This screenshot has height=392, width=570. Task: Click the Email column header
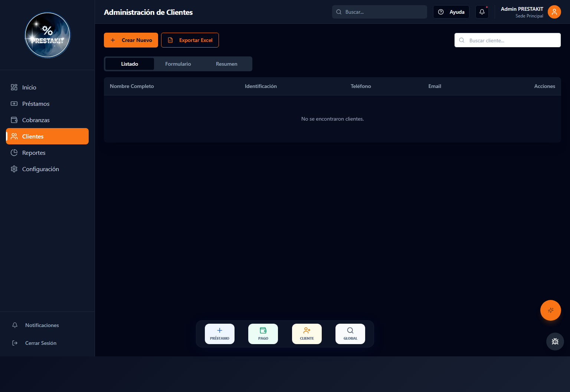pyautogui.click(x=435, y=86)
